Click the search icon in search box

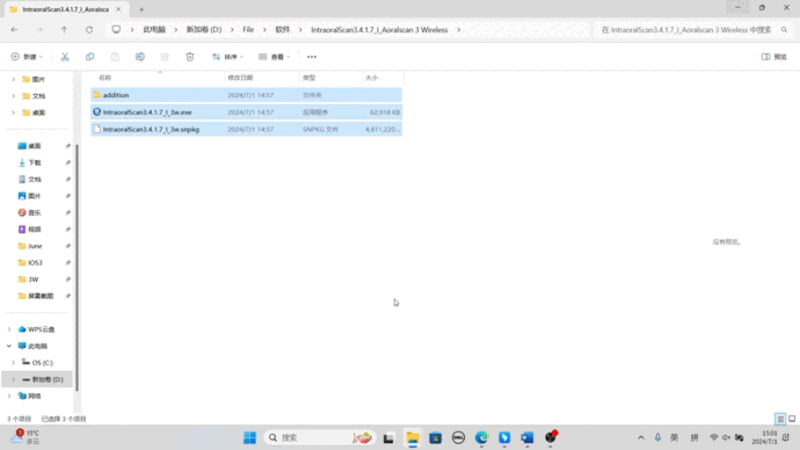pos(784,30)
